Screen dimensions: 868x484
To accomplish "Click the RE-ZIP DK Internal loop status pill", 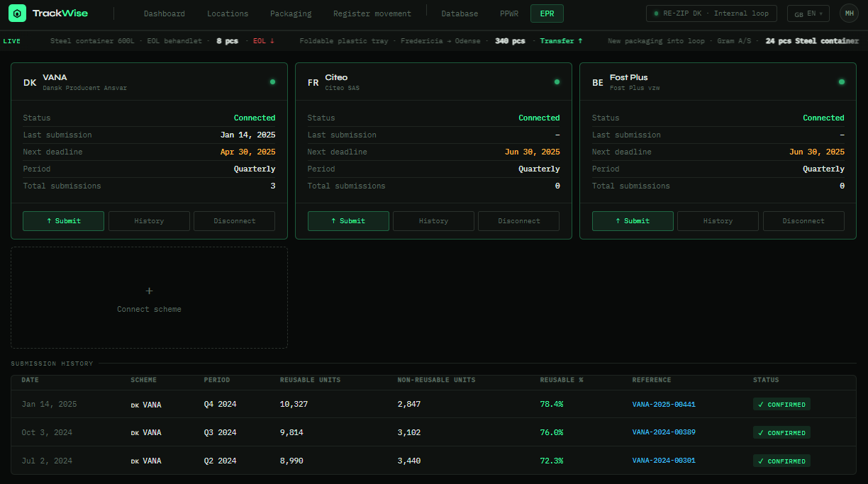I will (711, 13).
